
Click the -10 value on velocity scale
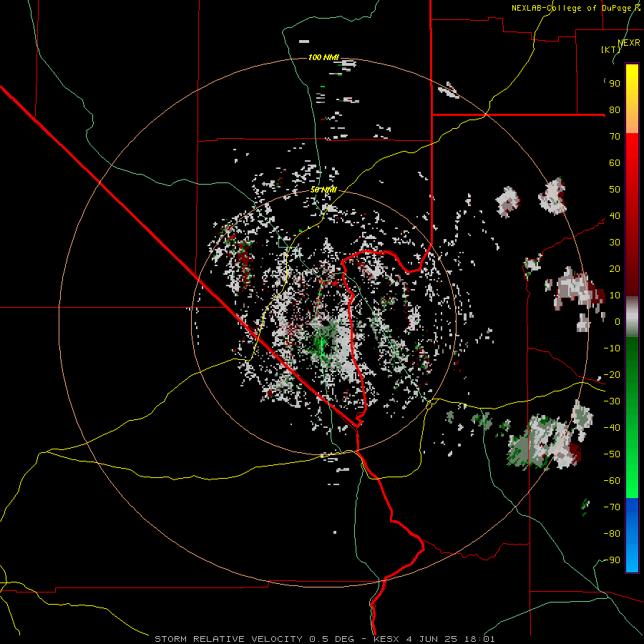pyautogui.click(x=612, y=348)
